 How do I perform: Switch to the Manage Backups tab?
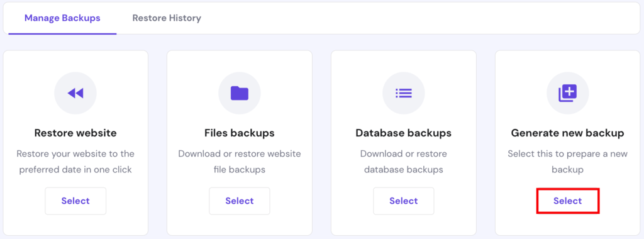coord(62,18)
